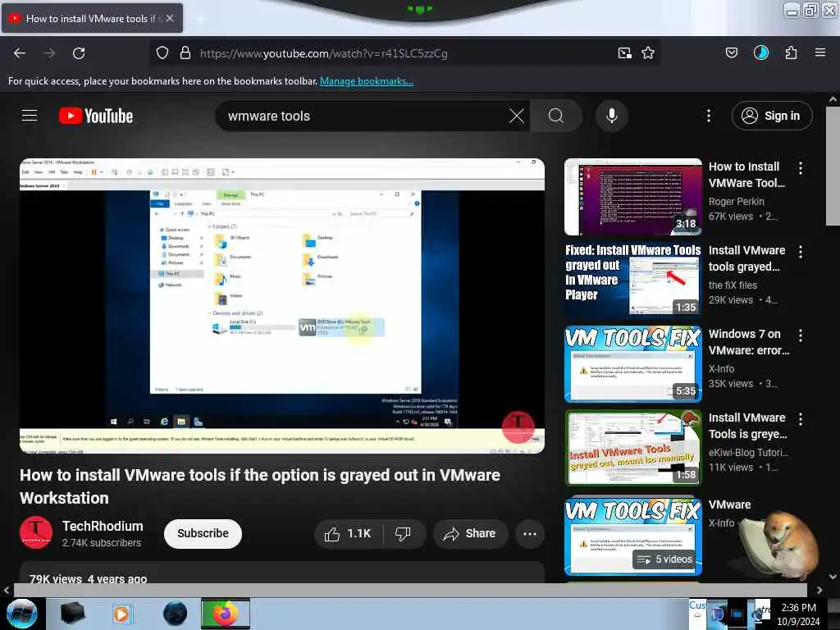This screenshot has width=840, height=630.
Task: Open the TechRhodium channel avatar
Action: [x=36, y=533]
